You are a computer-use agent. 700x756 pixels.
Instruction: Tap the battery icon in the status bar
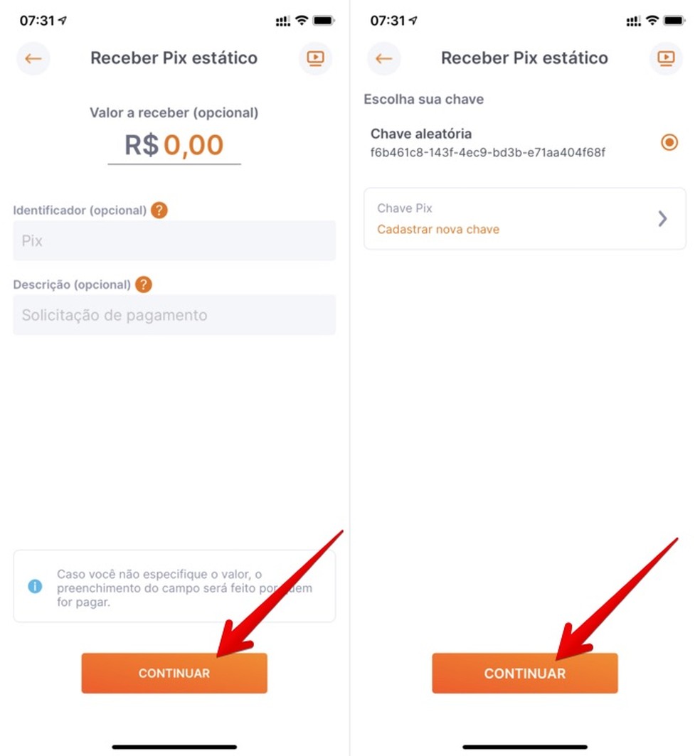pos(324,20)
